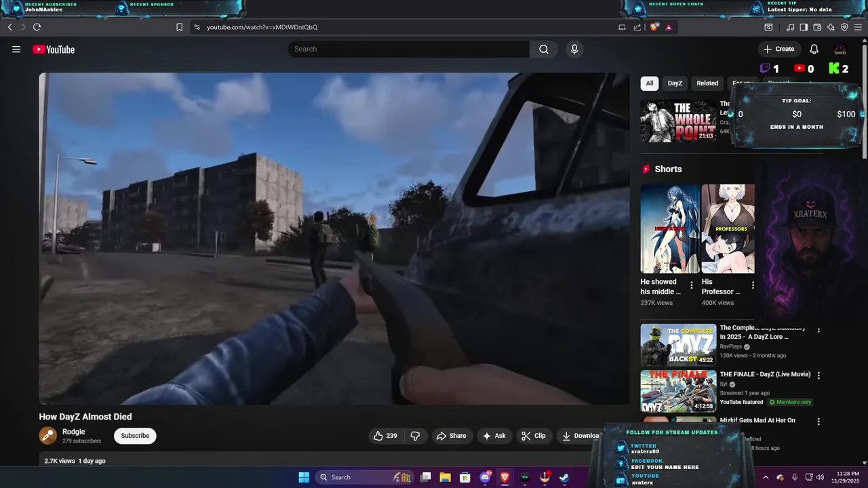The width and height of the screenshot is (868, 488).
Task: Click the Clip button with scissors
Action: click(534, 436)
